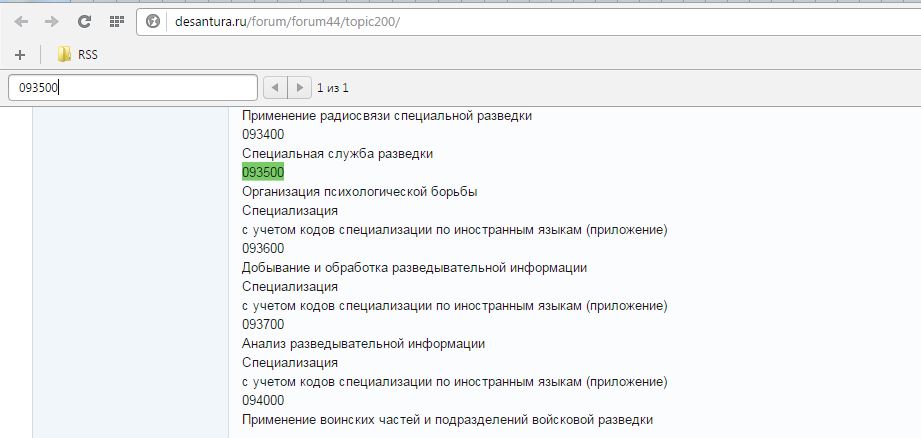Click the browser forward arrow
The image size is (921, 438).
click(x=51, y=21)
